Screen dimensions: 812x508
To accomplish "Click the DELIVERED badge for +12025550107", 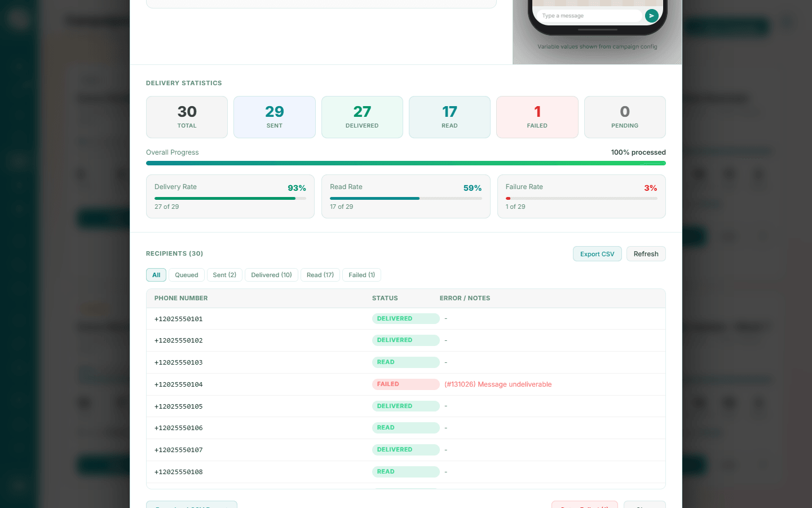I will pyautogui.click(x=405, y=449).
